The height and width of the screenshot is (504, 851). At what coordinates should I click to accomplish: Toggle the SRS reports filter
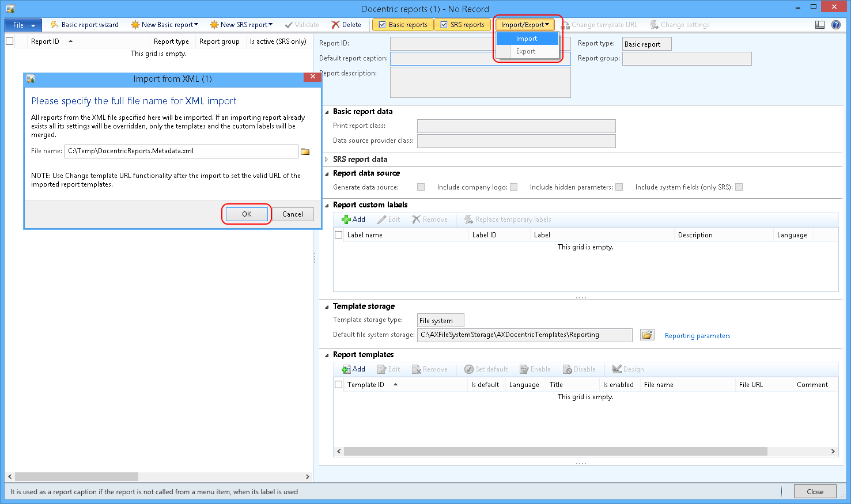click(462, 25)
